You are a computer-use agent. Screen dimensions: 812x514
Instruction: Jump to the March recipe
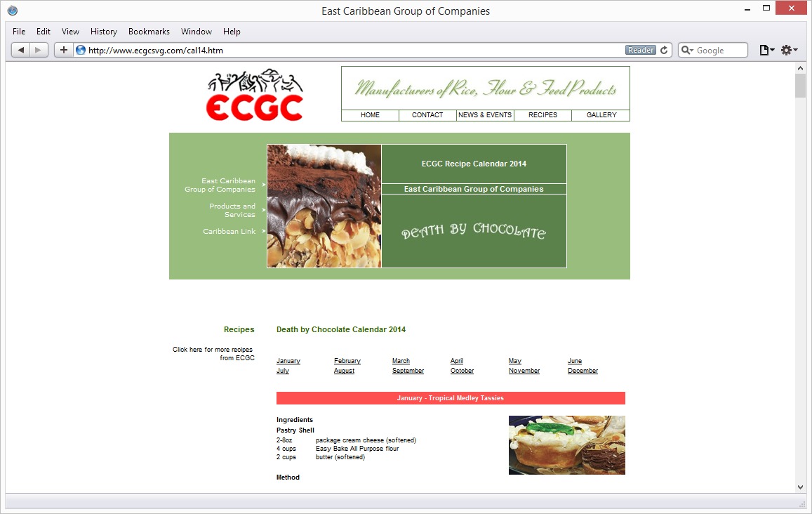click(x=401, y=361)
